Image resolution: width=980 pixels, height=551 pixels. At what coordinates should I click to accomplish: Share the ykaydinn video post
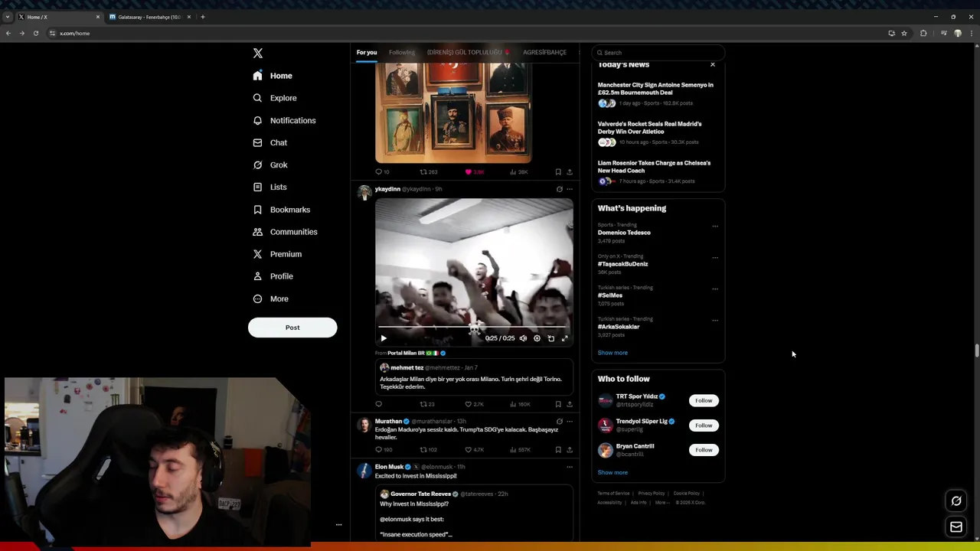(x=570, y=404)
